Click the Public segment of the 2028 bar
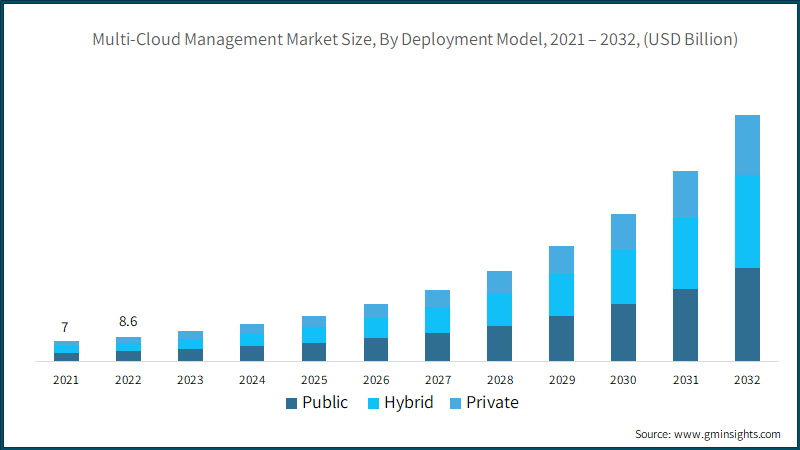This screenshot has height=450, width=800. [499, 343]
